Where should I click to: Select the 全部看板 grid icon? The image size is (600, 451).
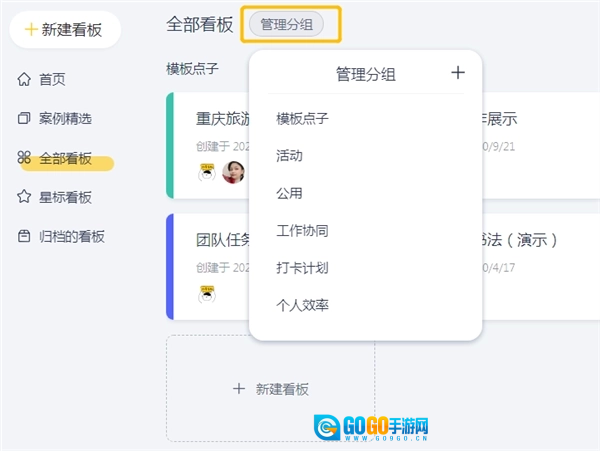[24, 158]
